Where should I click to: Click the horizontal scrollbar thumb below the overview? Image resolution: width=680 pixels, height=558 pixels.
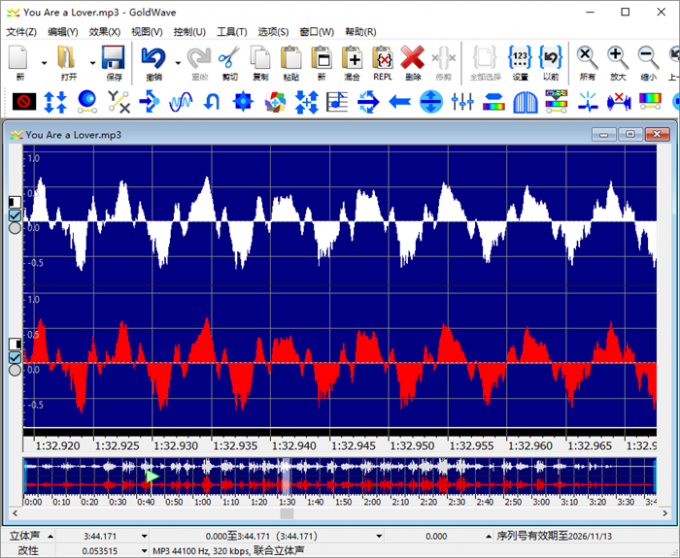(x=287, y=513)
